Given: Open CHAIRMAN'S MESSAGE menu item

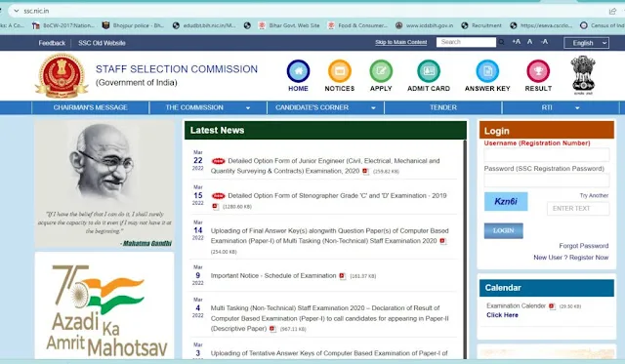Looking at the screenshot, I should tap(91, 107).
